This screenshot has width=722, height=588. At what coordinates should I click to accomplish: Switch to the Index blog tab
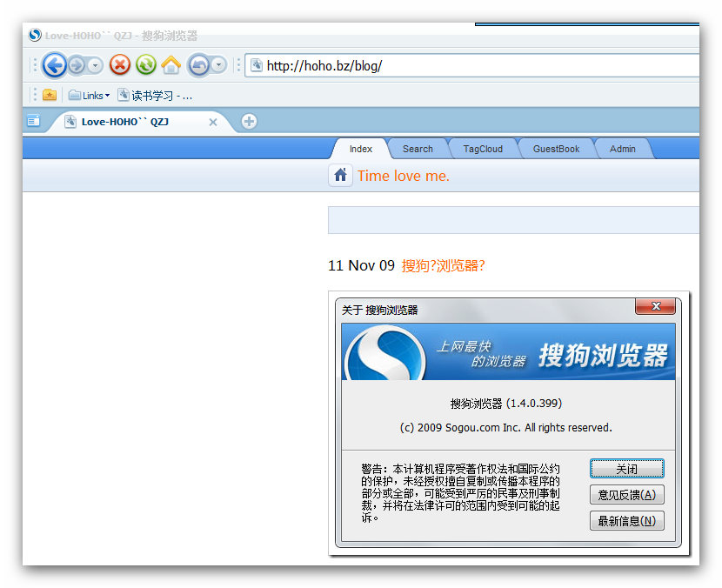[x=360, y=149]
